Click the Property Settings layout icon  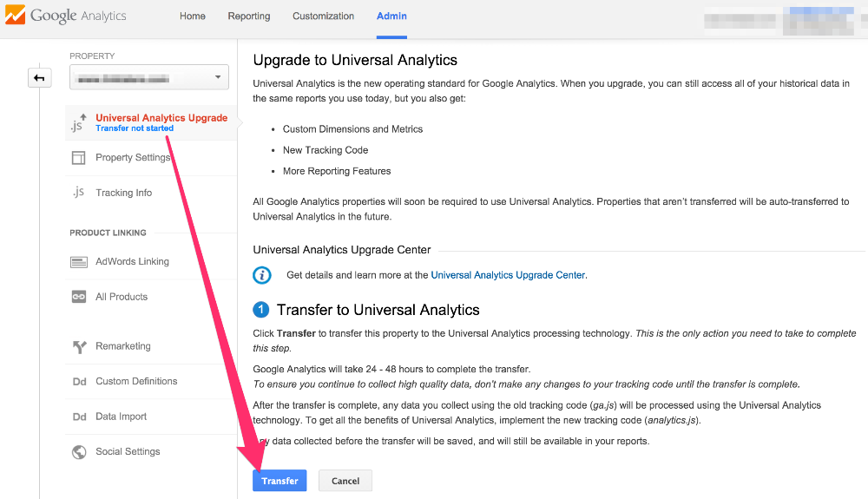pos(79,158)
